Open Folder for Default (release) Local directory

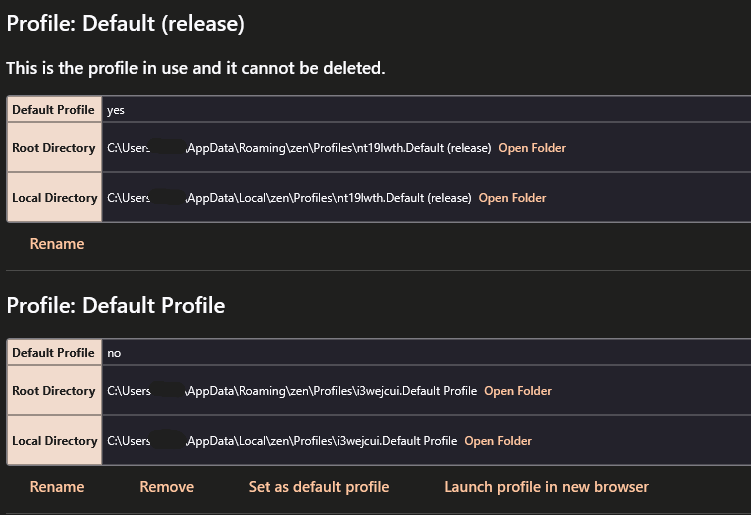pos(512,198)
